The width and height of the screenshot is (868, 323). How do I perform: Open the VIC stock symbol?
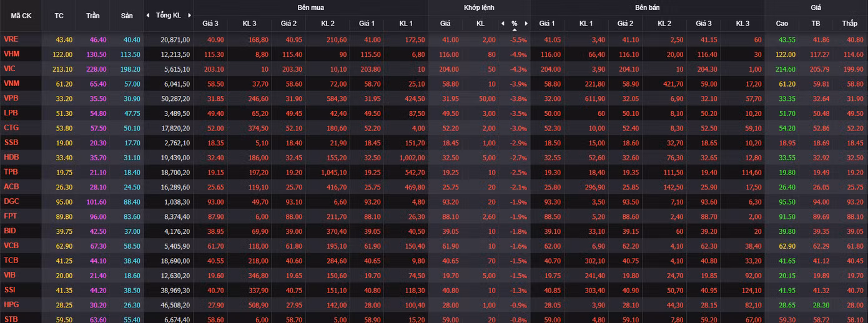pos(9,69)
